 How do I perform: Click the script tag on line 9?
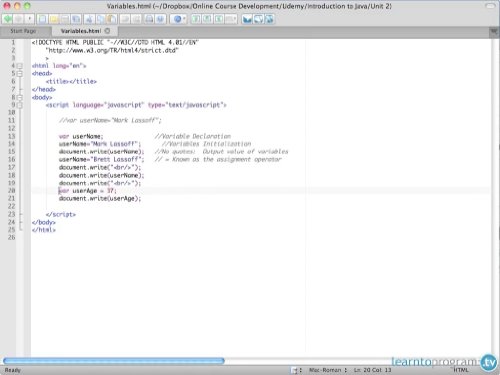(136, 105)
